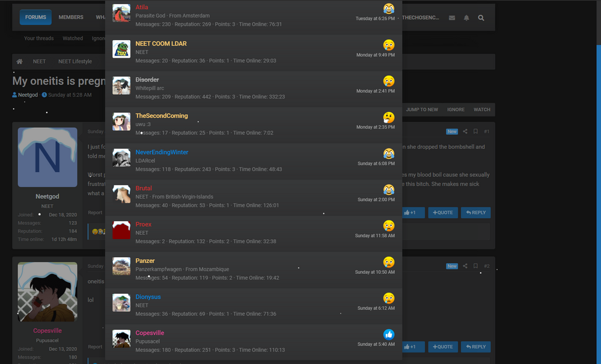Open Disorder's profile username link
This screenshot has height=364, width=601.
(x=147, y=80)
